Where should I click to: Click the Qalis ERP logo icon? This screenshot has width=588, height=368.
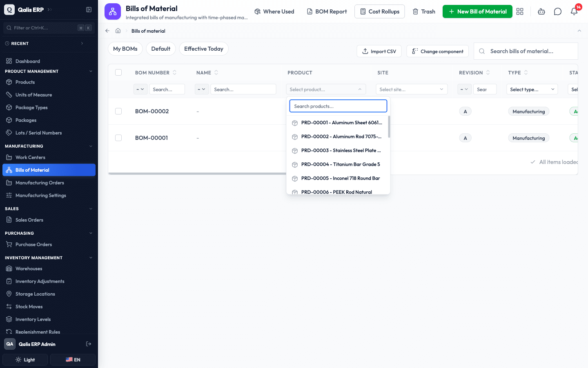(9, 9)
